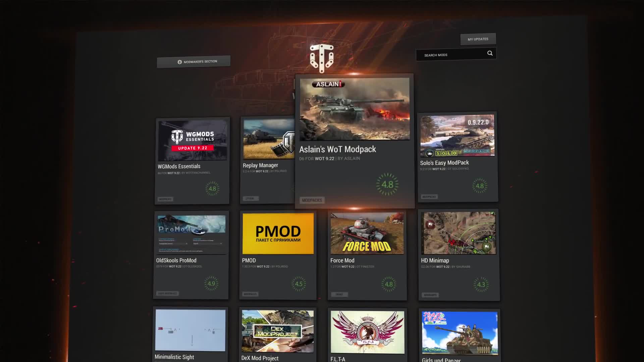Click the Solo's Easy ModPack title

click(444, 163)
